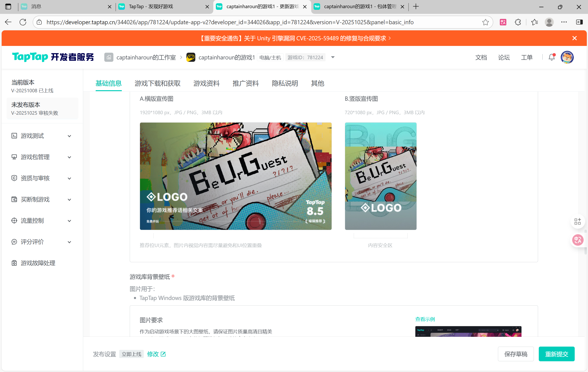This screenshot has height=372, width=588.
Task: Select 游戏包管理 in the sidebar
Action: click(x=14, y=157)
